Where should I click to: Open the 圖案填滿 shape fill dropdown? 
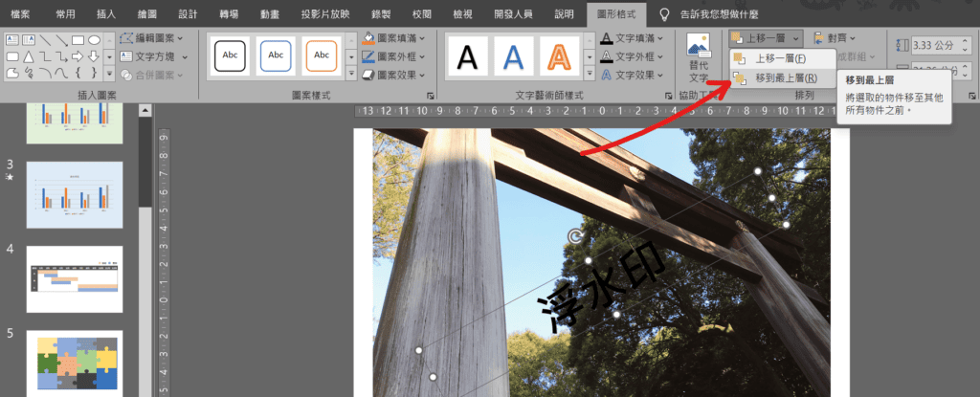pyautogui.click(x=394, y=38)
